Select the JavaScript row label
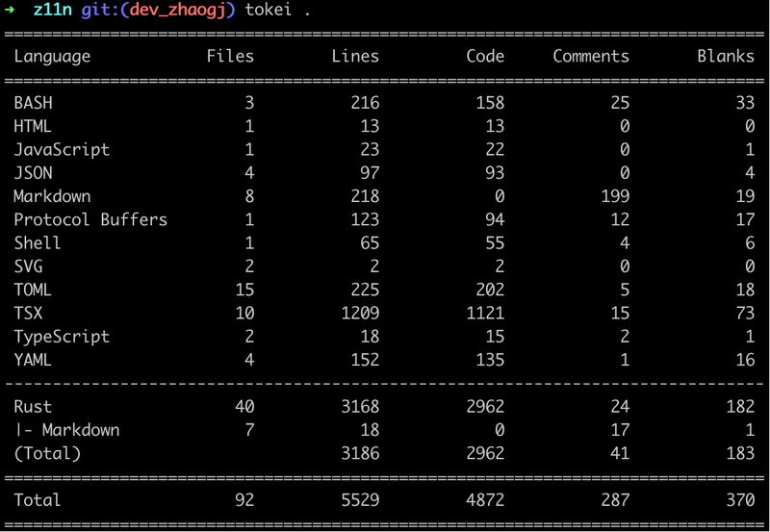 tap(62, 150)
